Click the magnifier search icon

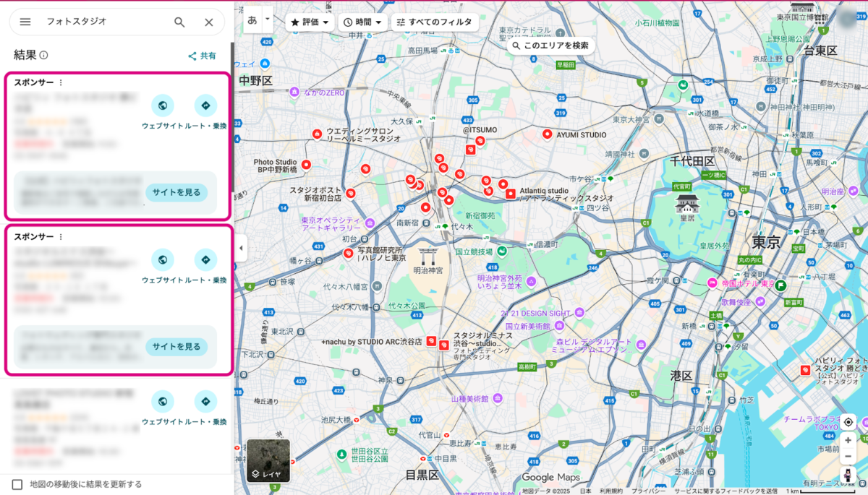click(x=179, y=22)
